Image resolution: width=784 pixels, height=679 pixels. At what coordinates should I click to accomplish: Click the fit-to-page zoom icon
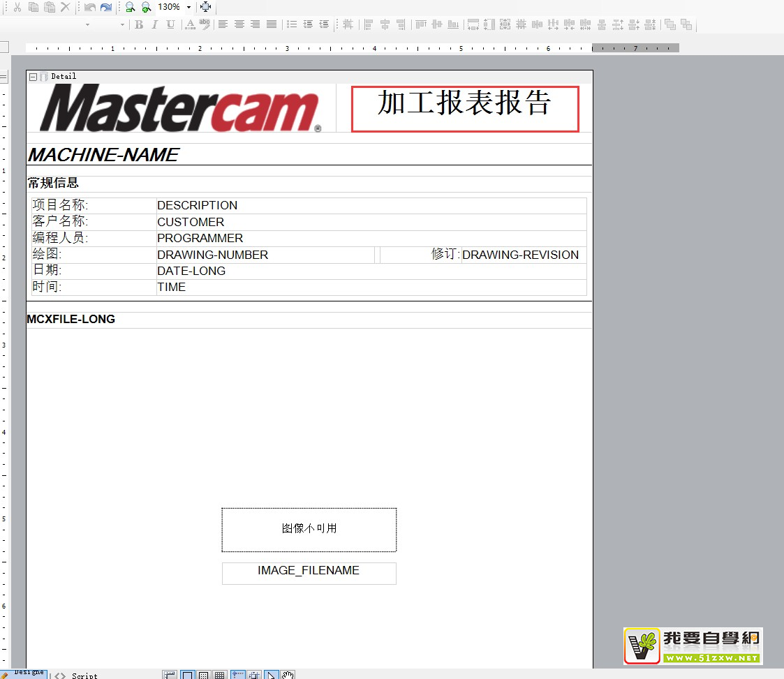pos(205,7)
